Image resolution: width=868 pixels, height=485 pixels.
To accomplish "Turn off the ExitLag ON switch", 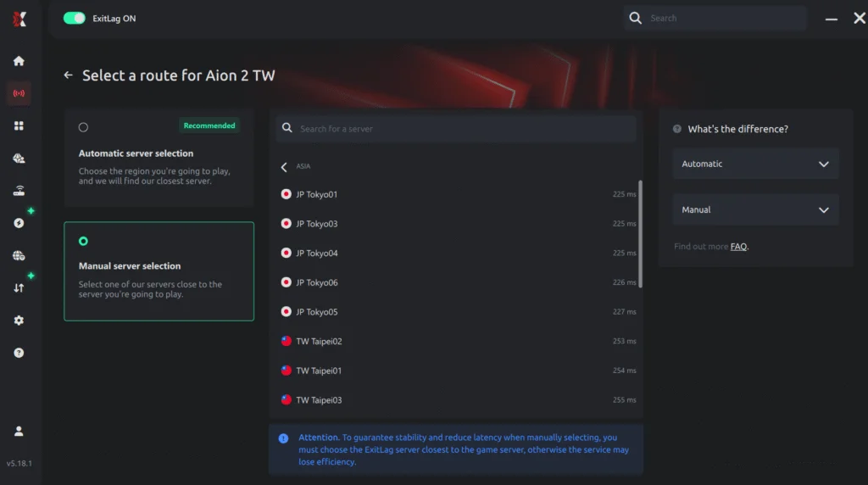I will click(x=75, y=18).
